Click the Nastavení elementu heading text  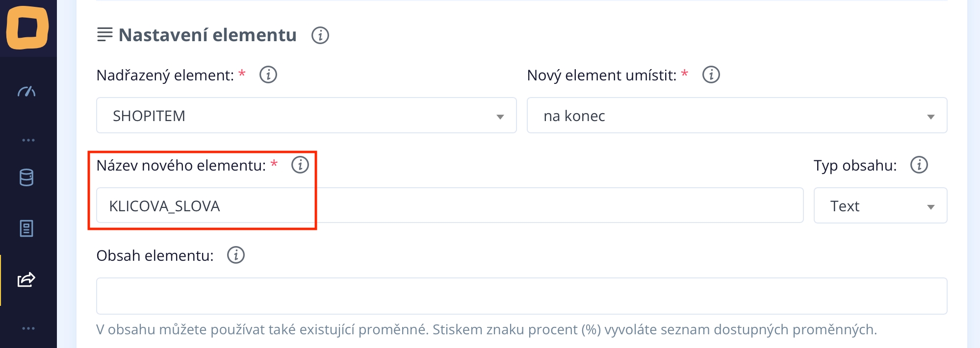click(x=207, y=35)
